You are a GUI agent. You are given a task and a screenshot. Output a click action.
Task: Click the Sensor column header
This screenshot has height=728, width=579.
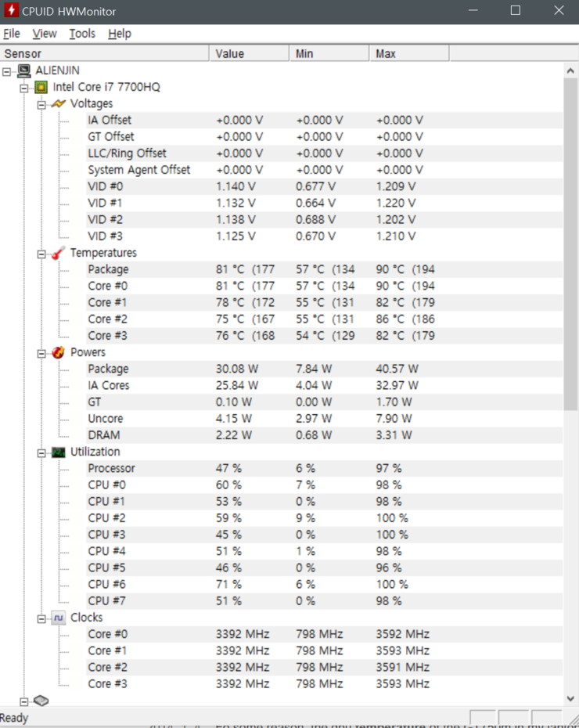tap(104, 53)
